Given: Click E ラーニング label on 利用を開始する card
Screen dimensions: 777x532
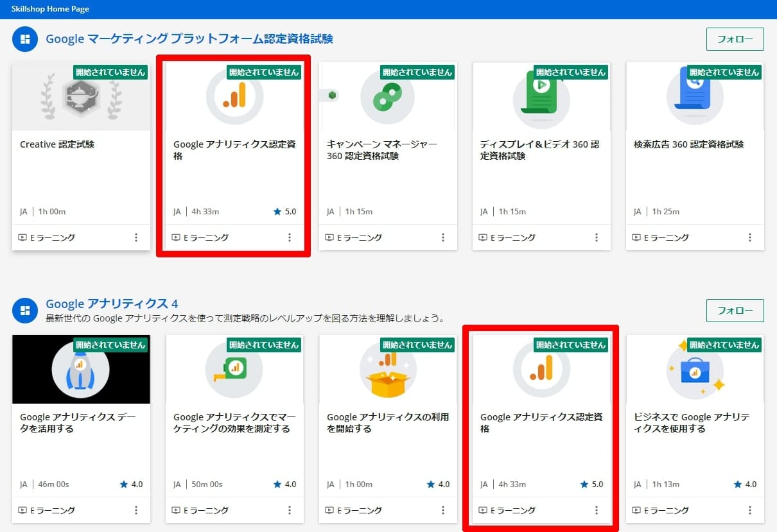Looking at the screenshot, I should coord(360,510).
